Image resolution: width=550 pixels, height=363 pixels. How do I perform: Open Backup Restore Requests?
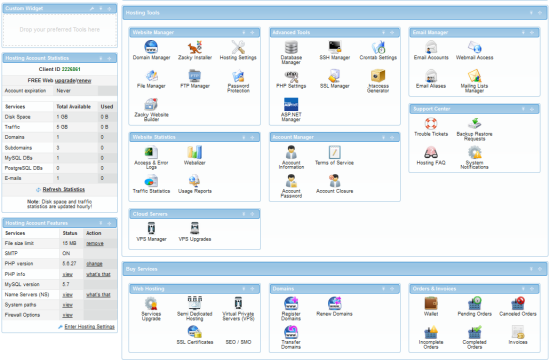pyautogui.click(x=475, y=129)
